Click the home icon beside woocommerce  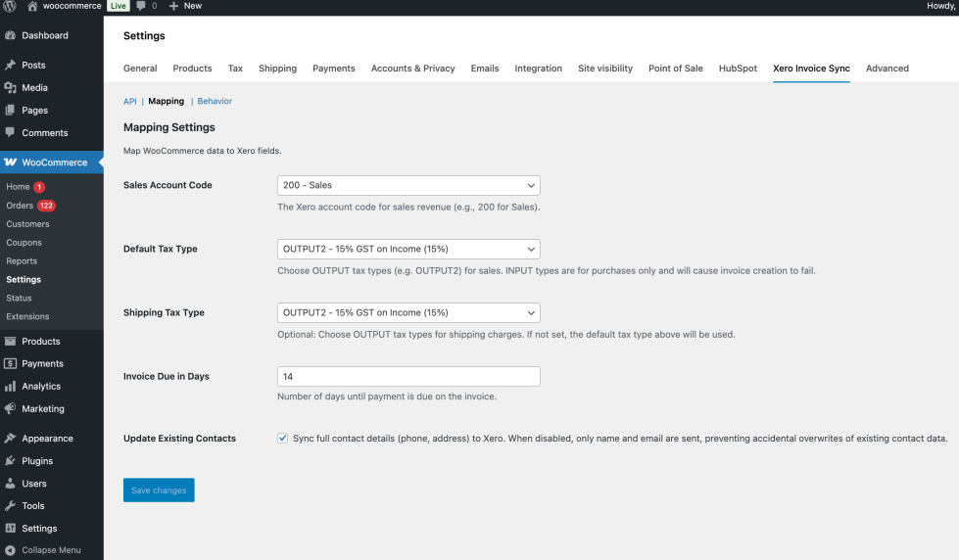(32, 6)
